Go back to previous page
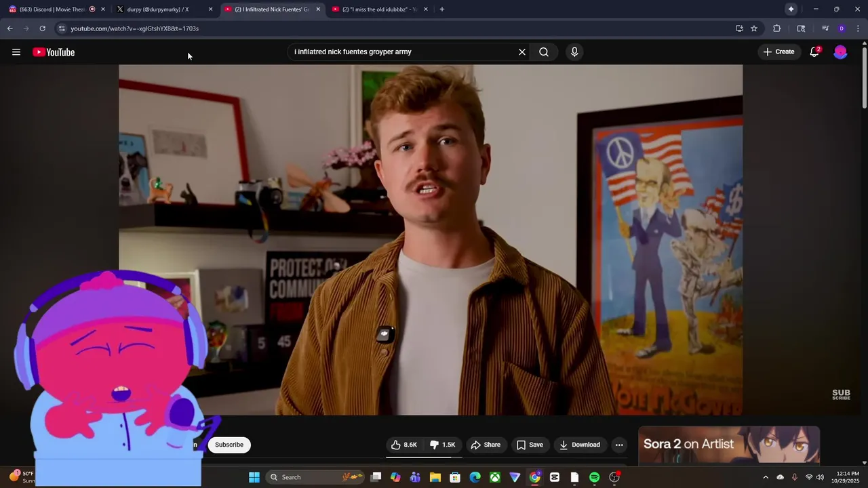 click(x=9, y=28)
